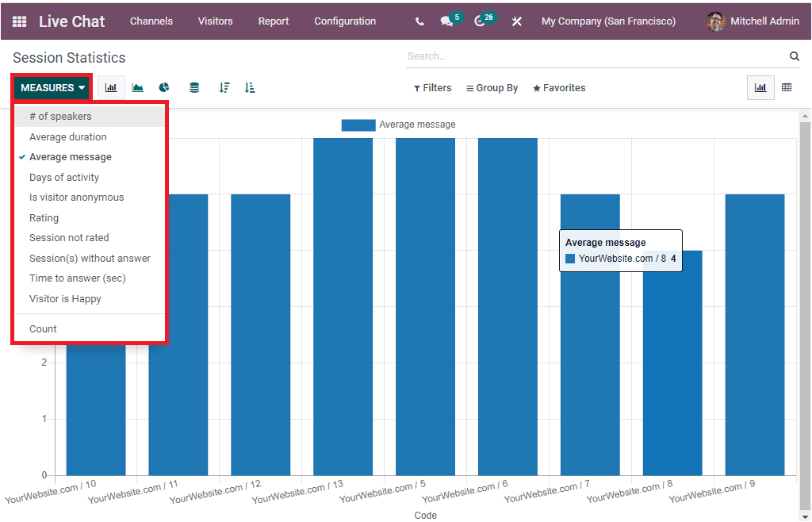Enable the 'Rating' measure
The height and width of the screenshot is (522, 812).
(44, 217)
